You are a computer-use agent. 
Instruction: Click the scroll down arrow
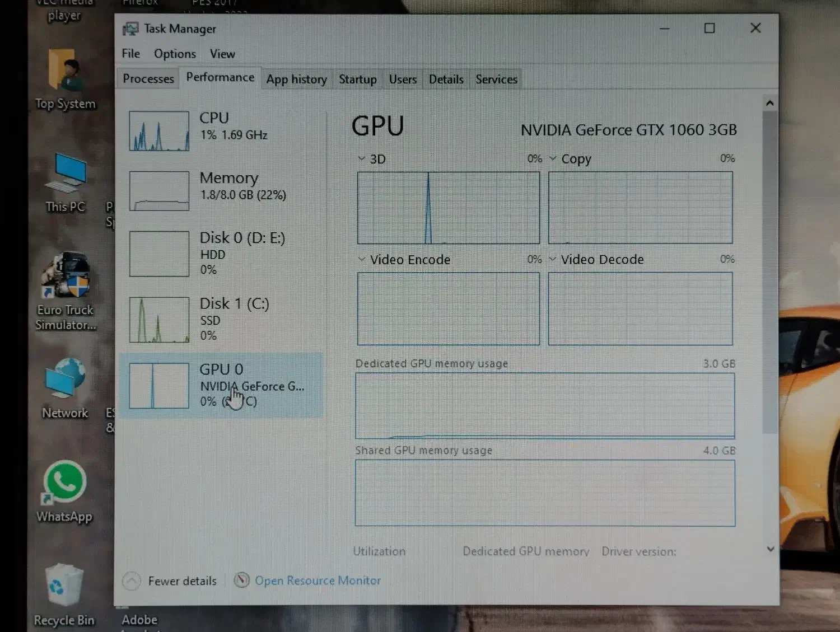click(x=770, y=549)
